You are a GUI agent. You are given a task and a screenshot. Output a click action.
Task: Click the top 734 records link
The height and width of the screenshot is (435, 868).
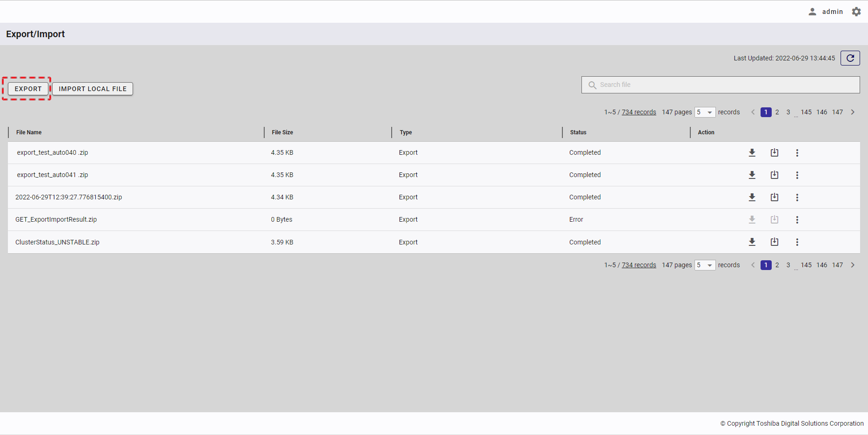(x=639, y=112)
